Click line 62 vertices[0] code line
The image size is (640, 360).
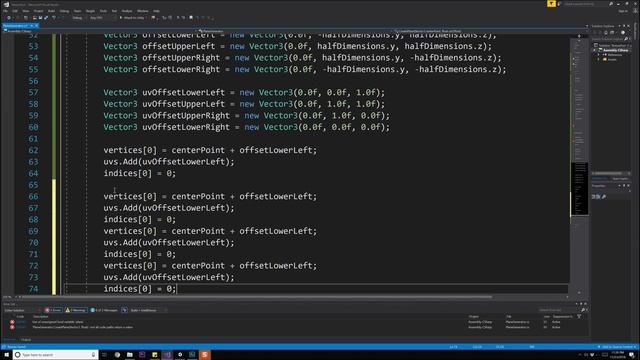coord(210,150)
